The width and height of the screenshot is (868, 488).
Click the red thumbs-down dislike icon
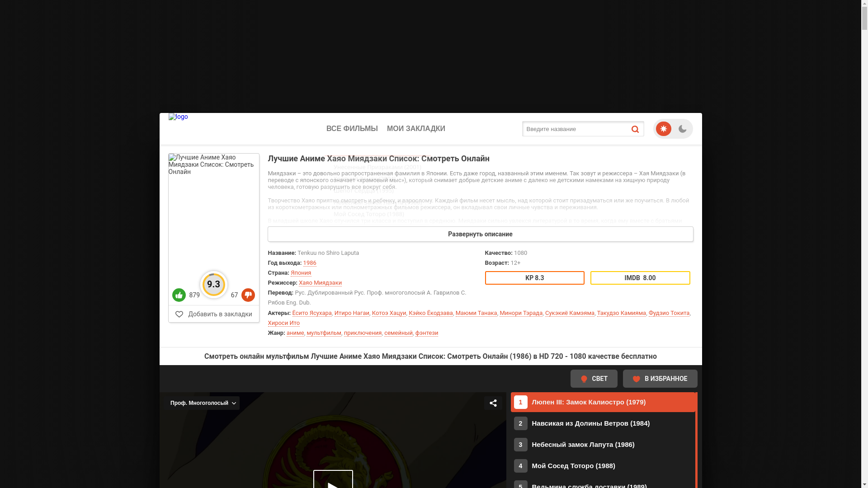(x=248, y=295)
